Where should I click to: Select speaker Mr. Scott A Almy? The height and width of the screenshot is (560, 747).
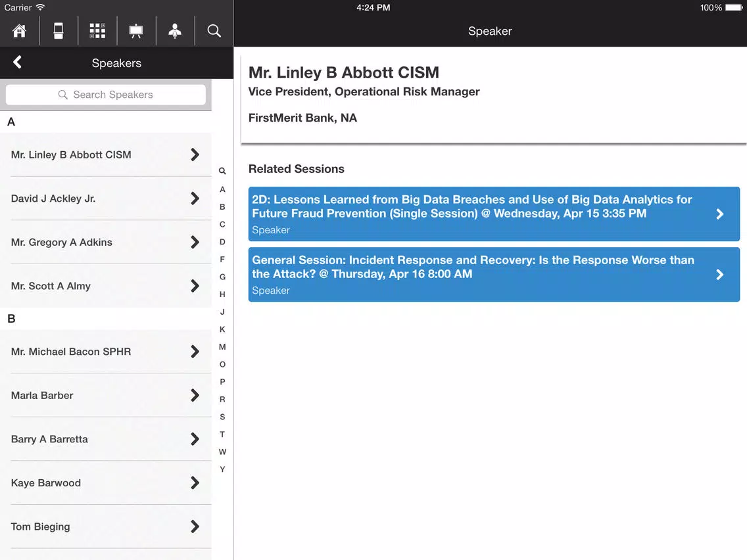click(106, 286)
